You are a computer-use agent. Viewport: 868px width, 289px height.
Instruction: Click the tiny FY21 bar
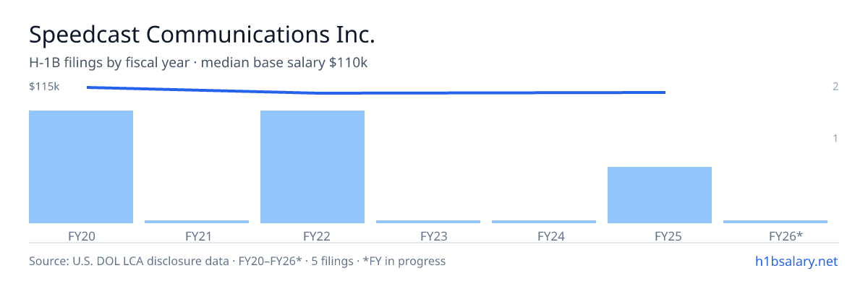tap(197, 222)
